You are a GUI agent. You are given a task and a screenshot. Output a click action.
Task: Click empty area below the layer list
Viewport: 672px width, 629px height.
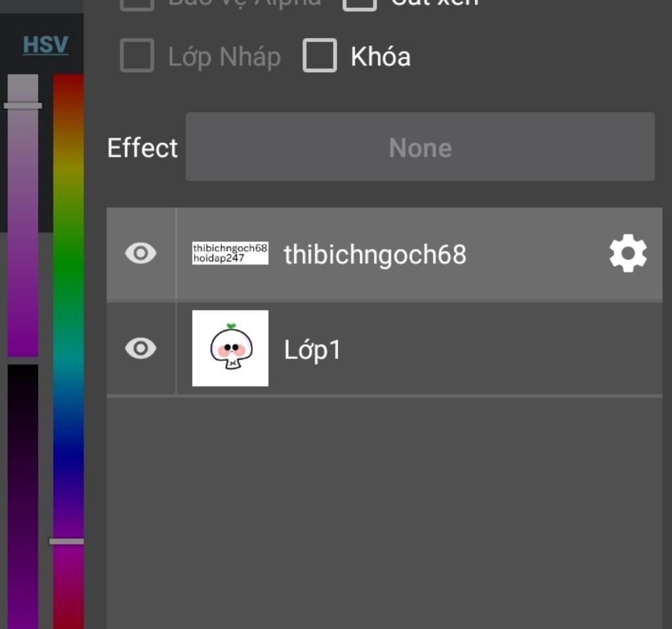pos(385,512)
